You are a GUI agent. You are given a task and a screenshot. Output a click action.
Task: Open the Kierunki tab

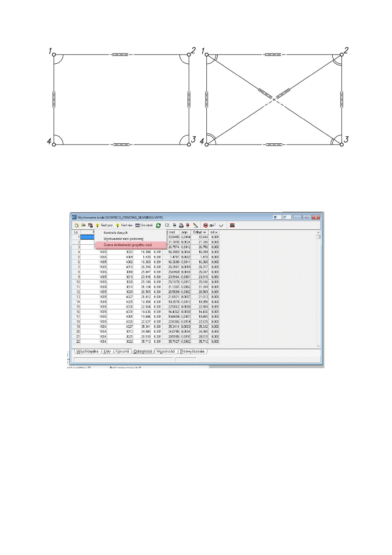(x=123, y=352)
